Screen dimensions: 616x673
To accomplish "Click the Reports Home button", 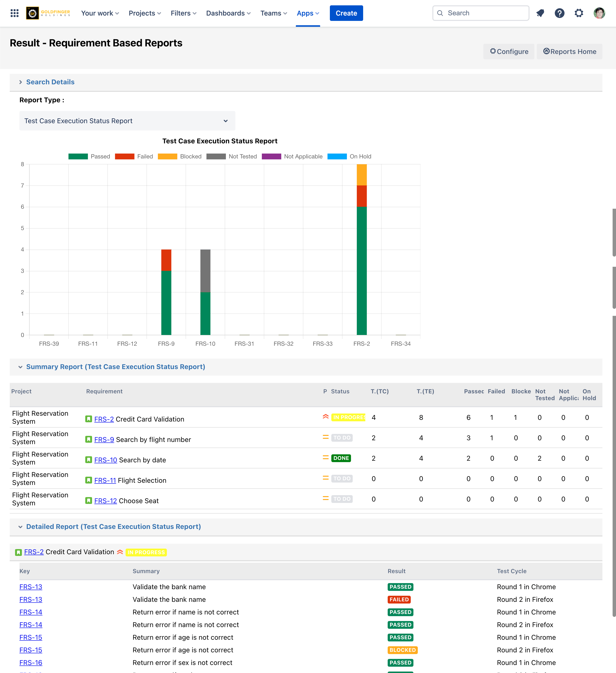I will (569, 52).
